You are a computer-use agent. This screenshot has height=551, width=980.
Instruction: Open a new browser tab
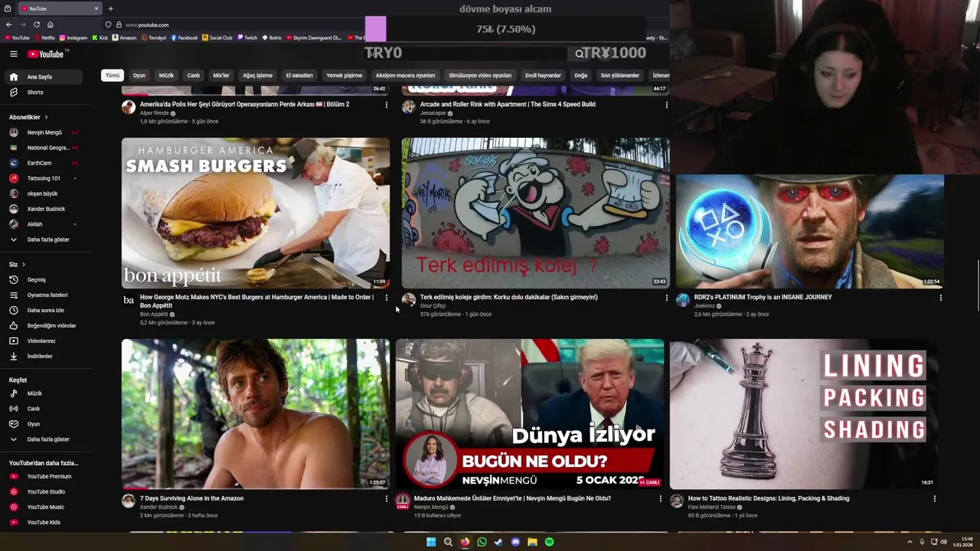110,8
